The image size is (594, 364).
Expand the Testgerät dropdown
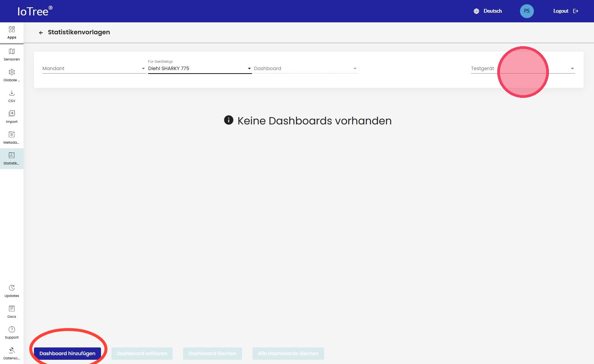point(522,69)
